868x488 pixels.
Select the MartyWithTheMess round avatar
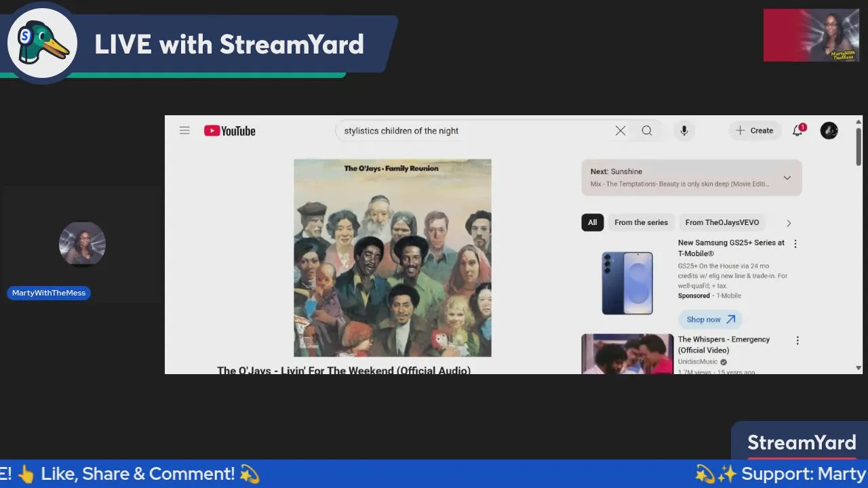82,244
